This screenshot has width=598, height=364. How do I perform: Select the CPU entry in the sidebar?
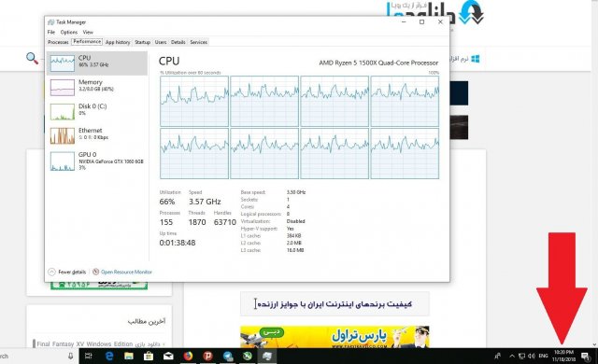97,63
